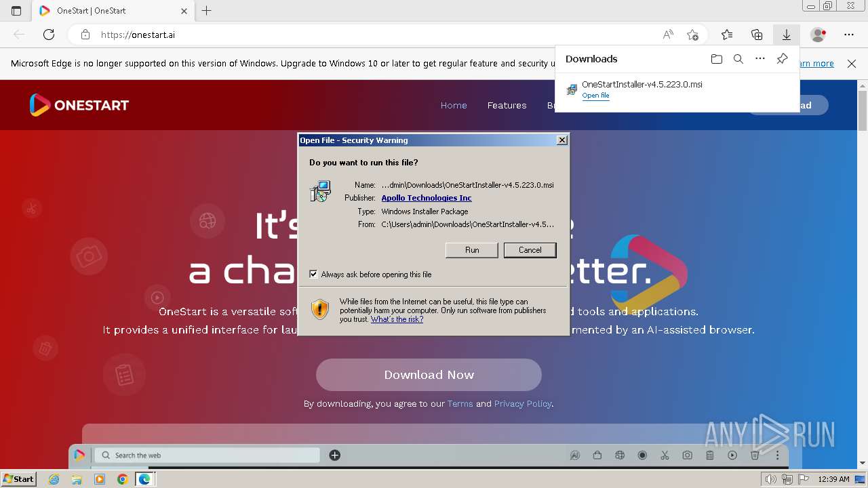Open Internet Explorer from taskbar
Viewport: 868px width, 488px height.
54,479
